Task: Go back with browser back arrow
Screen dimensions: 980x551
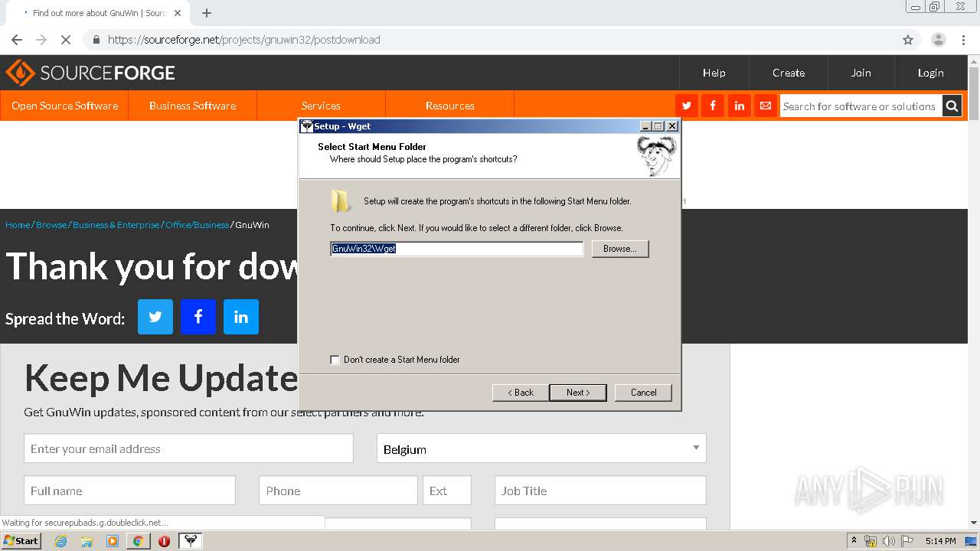Action: [x=17, y=40]
